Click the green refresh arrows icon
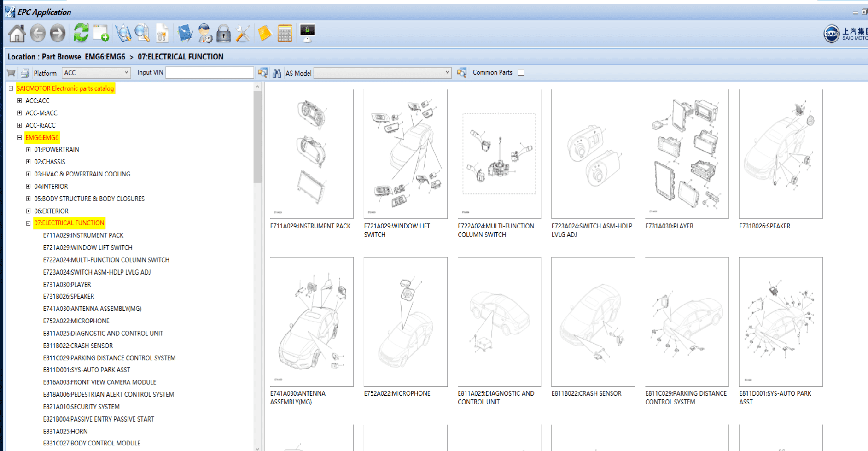The image size is (868, 451). [81, 34]
